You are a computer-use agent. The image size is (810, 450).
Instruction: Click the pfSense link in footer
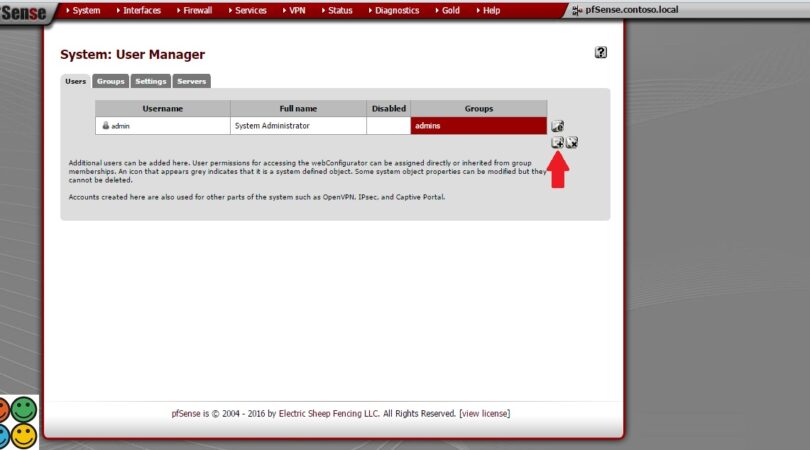186,413
